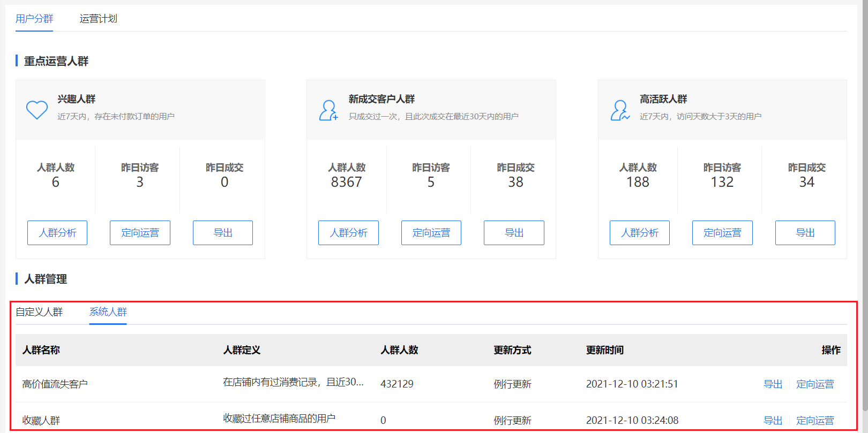Click the 人群定义 column header

click(242, 350)
